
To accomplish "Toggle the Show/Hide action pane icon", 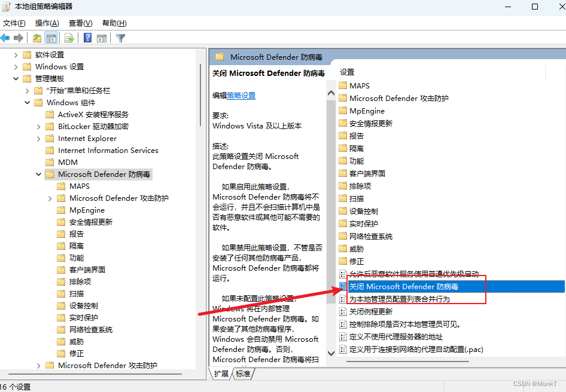I will [x=102, y=38].
